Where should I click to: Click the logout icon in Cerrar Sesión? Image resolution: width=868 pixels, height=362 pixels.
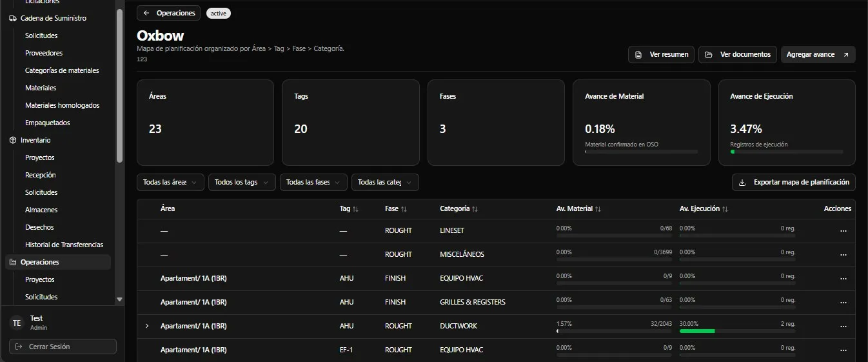(x=19, y=347)
